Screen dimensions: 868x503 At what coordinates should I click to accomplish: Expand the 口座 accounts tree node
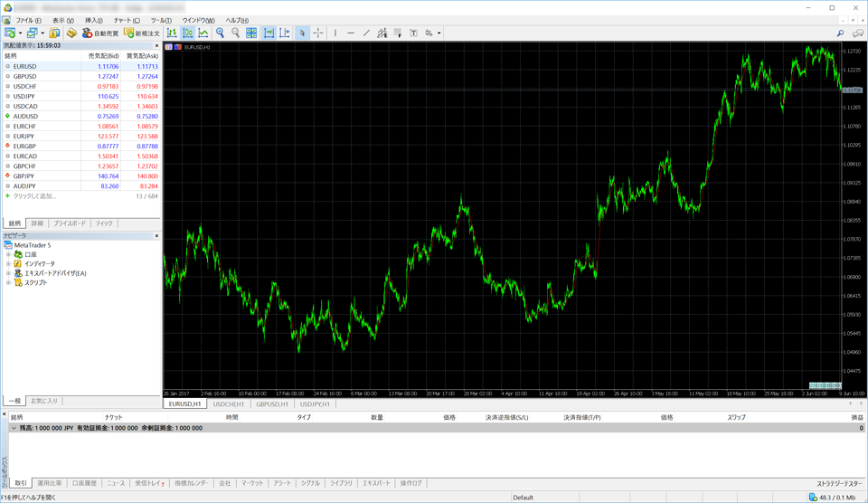point(8,254)
